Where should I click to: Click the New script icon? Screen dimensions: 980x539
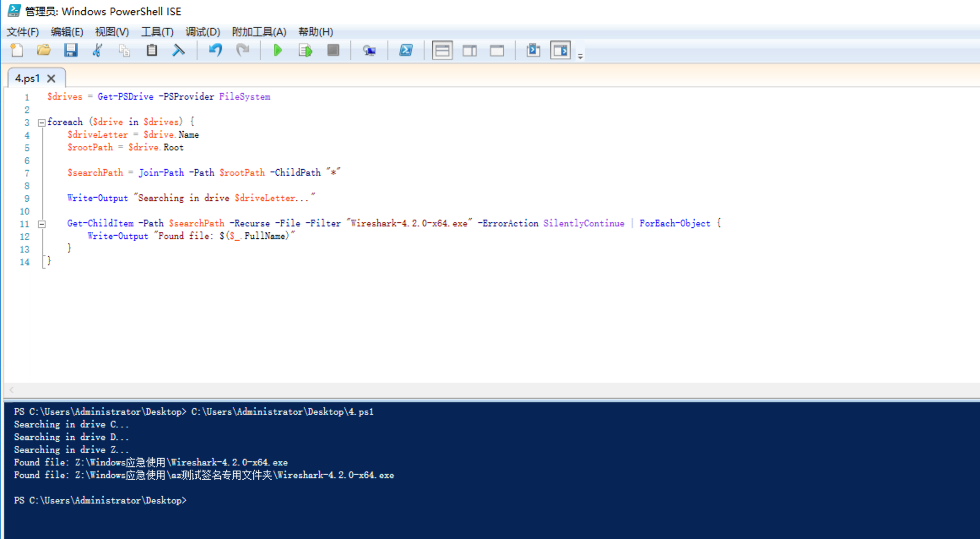(x=17, y=50)
